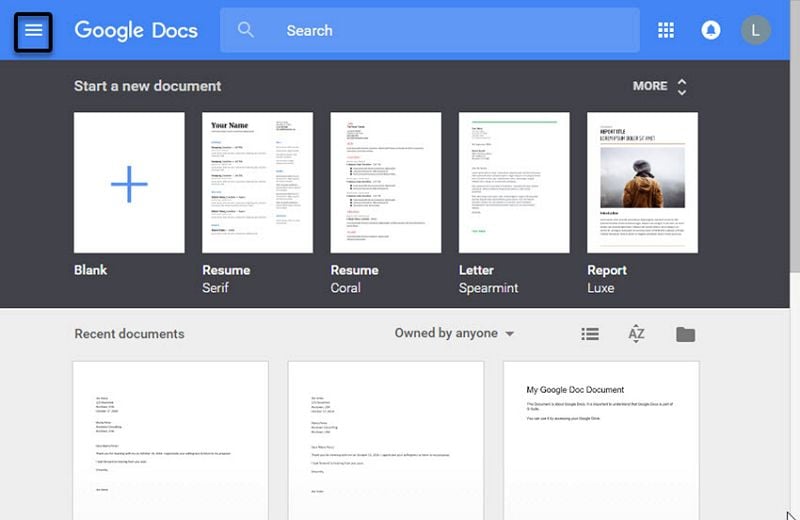Open the Letter Spearmint template
The width and height of the screenshot is (800, 520).
point(514,183)
